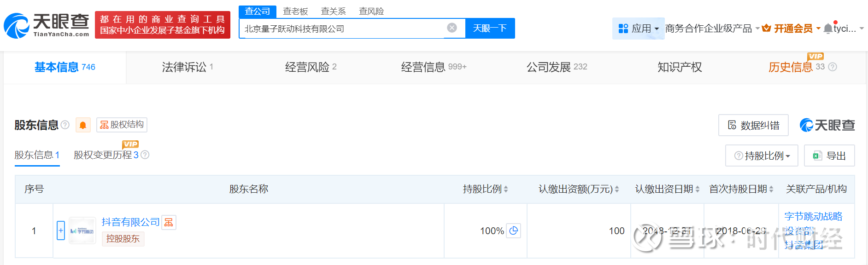Click the notification bell icon in header
This screenshot has width=868, height=265.
click(828, 29)
